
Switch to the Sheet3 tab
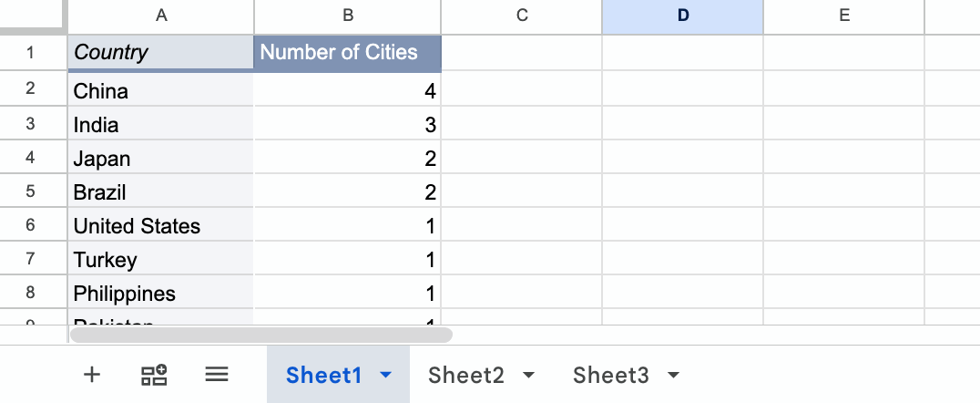pyautogui.click(x=610, y=375)
